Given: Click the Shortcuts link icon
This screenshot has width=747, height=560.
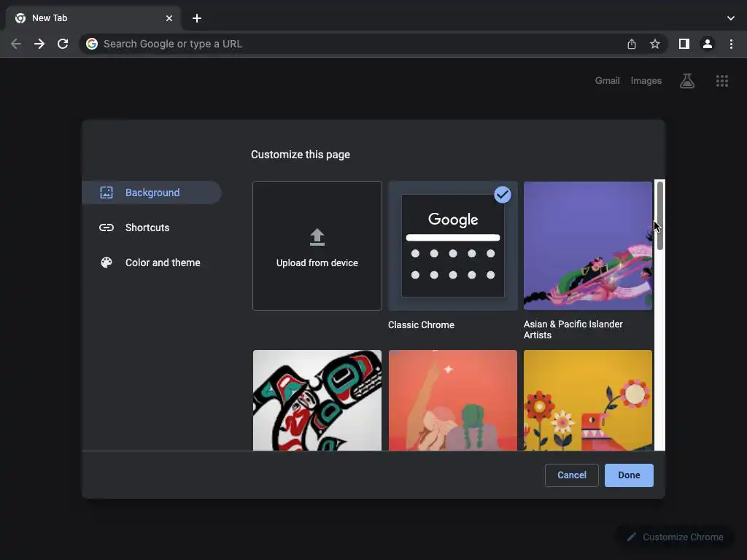Looking at the screenshot, I should pos(107,227).
